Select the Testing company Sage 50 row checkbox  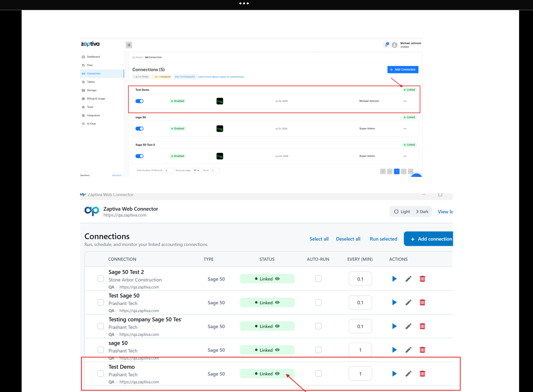[100, 326]
